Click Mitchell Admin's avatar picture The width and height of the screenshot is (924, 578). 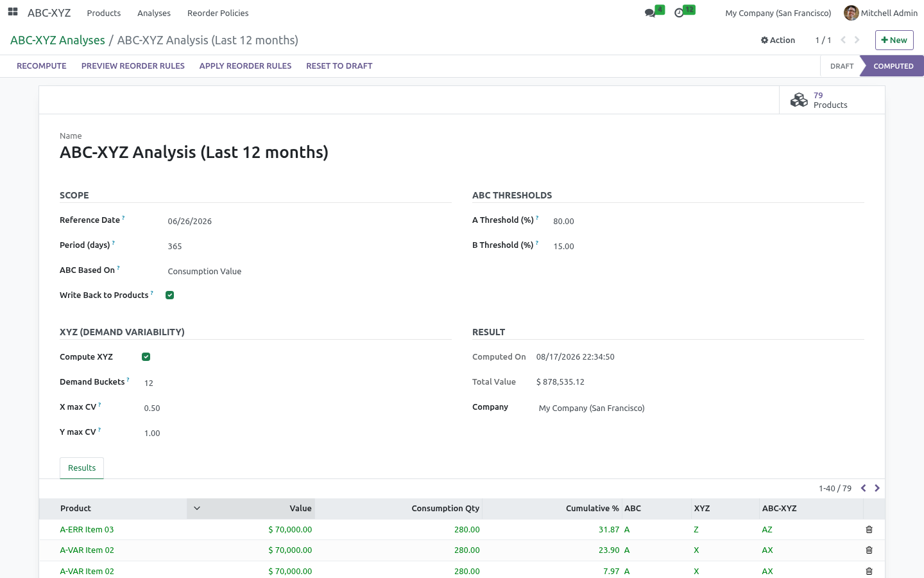tap(851, 13)
